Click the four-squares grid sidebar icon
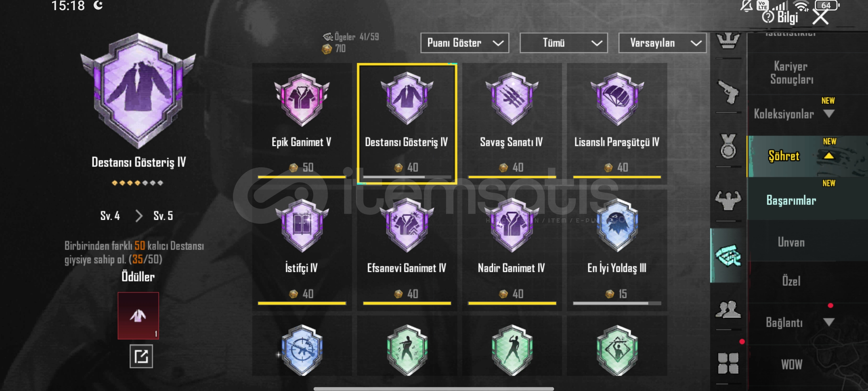Image resolution: width=868 pixels, height=391 pixels. tap(728, 363)
